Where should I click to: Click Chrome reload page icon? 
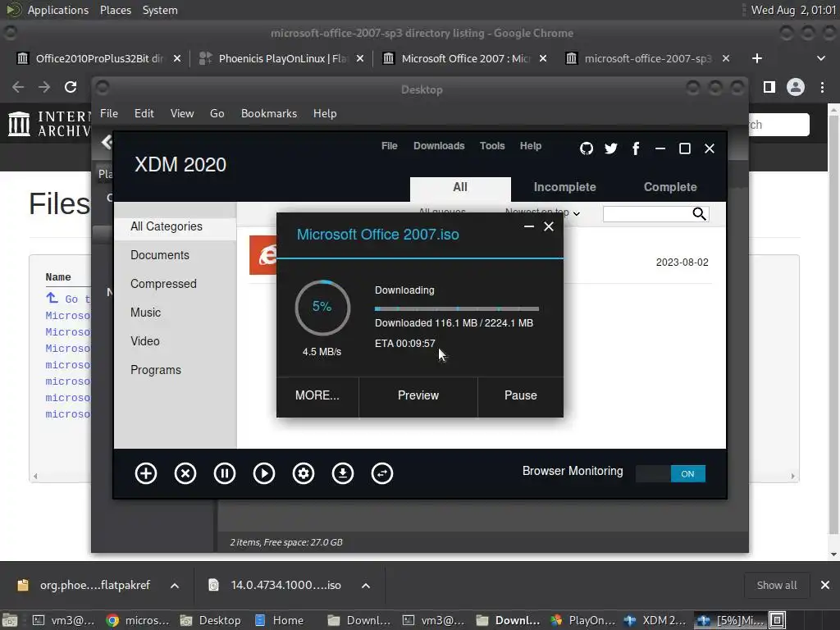coord(71,87)
